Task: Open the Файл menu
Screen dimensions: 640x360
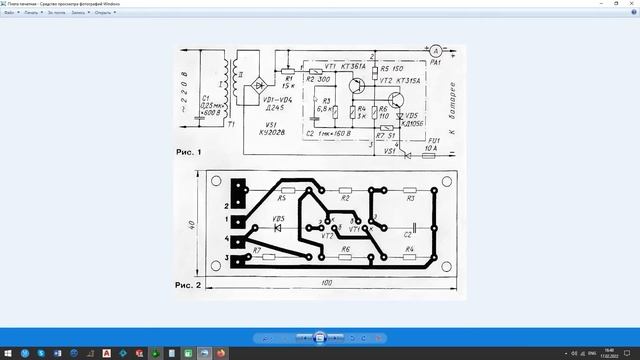Action: (x=11, y=13)
